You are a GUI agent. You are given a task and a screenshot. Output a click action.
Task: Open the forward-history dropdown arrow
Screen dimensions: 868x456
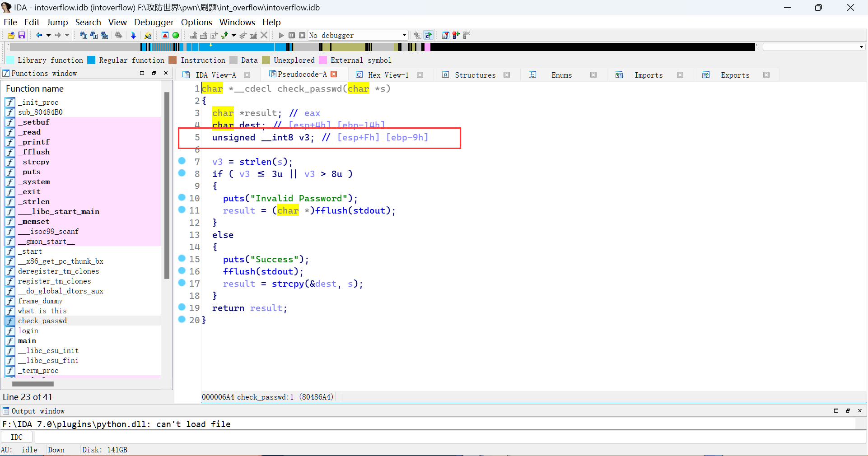click(67, 35)
